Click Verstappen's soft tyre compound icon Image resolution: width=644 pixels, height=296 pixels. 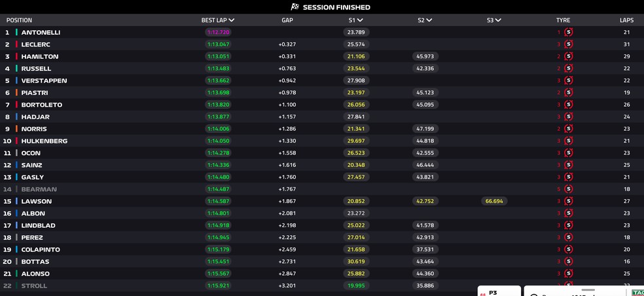coord(569,81)
